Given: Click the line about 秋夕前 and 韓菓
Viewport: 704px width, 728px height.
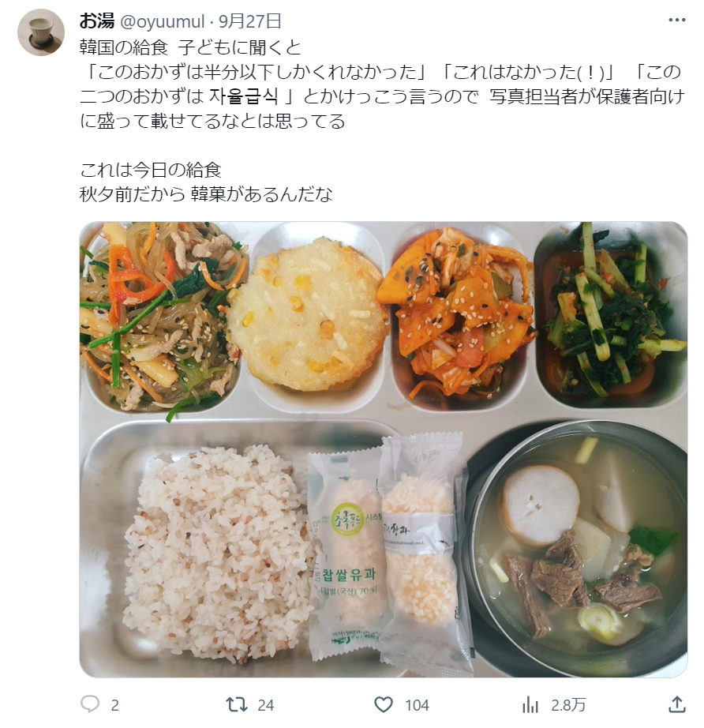Looking at the screenshot, I should pyautogui.click(x=206, y=194).
